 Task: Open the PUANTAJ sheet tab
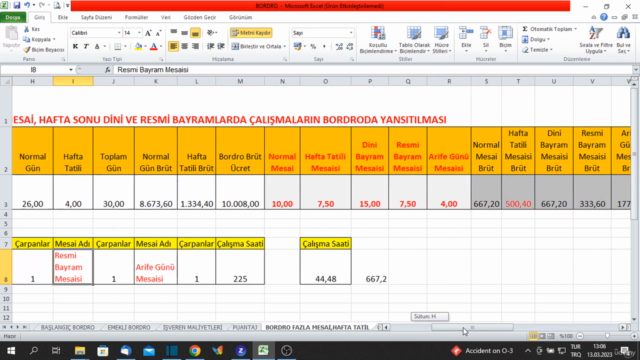coord(245,327)
